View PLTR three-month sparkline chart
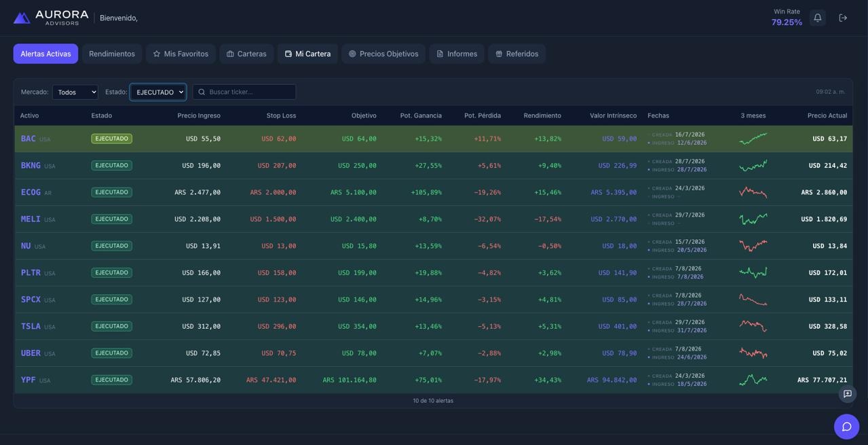The width and height of the screenshot is (868, 445). click(x=753, y=272)
